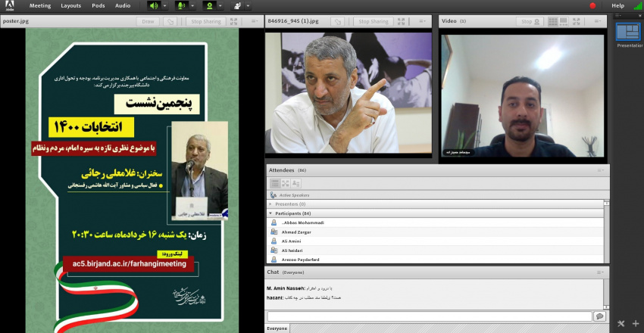Open the Video pod options menu
644x333 pixels.
coord(597,22)
